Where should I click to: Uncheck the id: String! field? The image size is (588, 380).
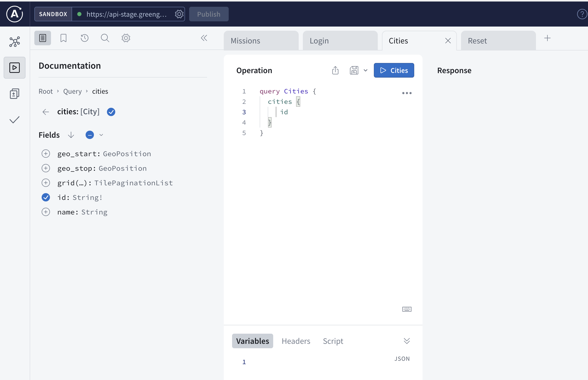(x=46, y=197)
